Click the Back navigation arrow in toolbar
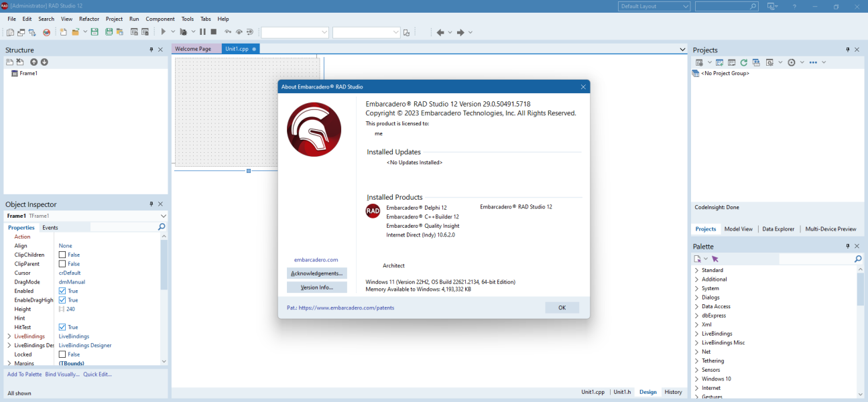Image resolution: width=868 pixels, height=402 pixels. pos(440,32)
